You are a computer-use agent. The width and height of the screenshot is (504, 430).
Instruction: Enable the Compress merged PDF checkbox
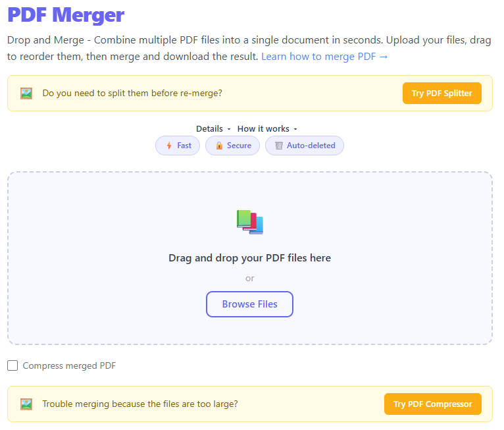click(13, 365)
